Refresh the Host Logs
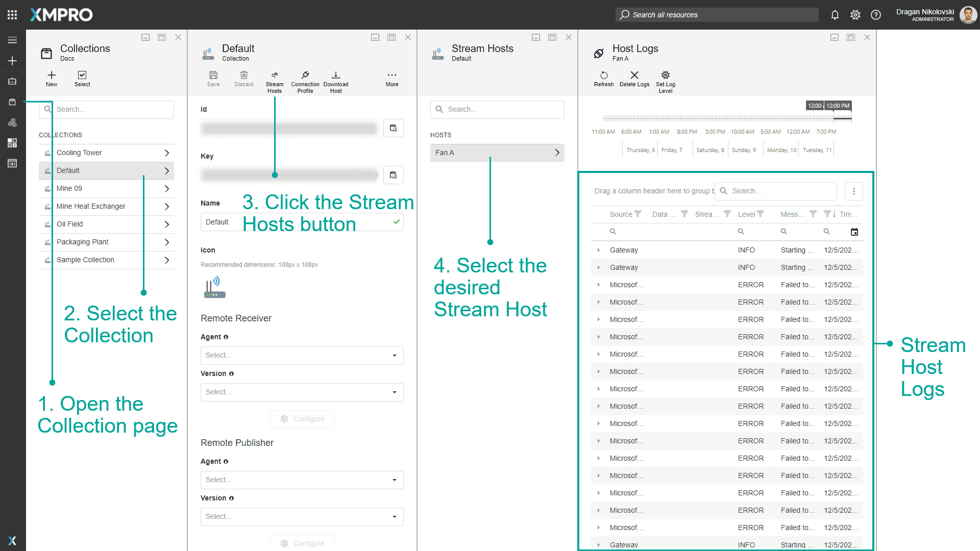This screenshot has width=980, height=551. coord(604,76)
